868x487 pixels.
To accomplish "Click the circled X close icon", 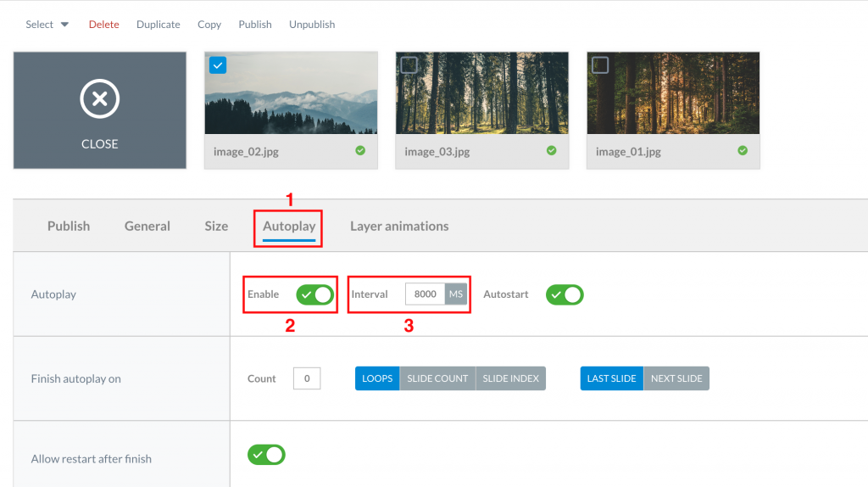I will pyautogui.click(x=100, y=98).
